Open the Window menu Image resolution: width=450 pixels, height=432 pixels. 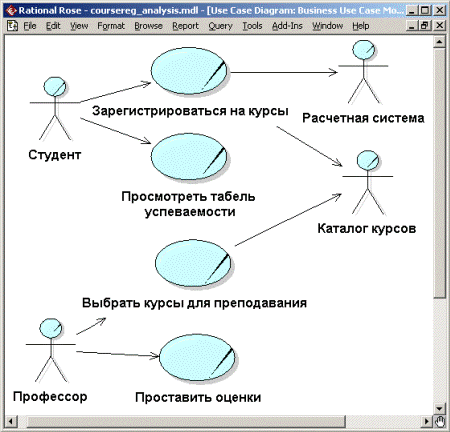click(x=327, y=26)
